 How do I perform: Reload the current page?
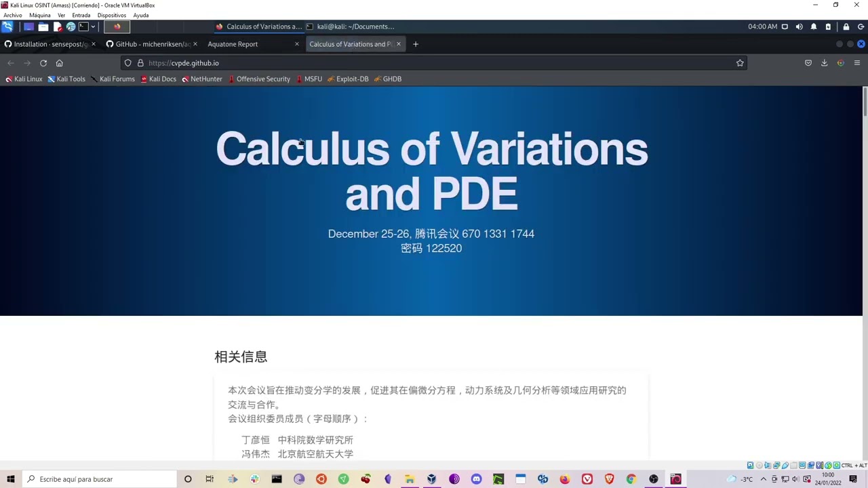(x=43, y=63)
